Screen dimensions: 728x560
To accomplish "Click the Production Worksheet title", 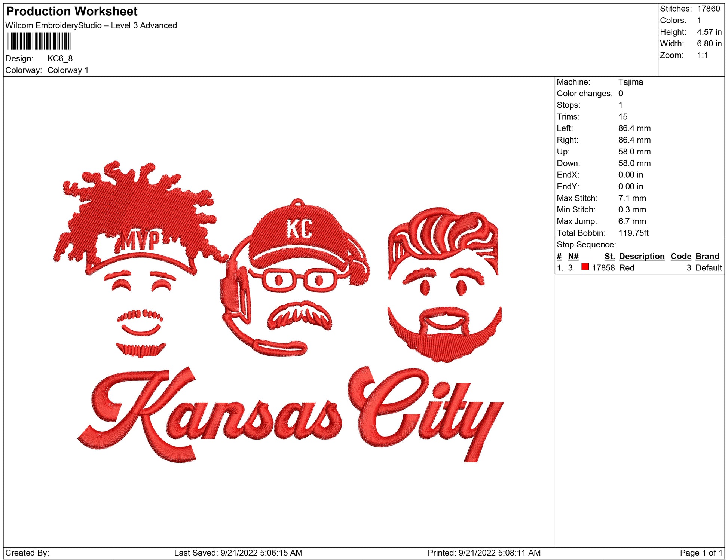I will (72, 12).
